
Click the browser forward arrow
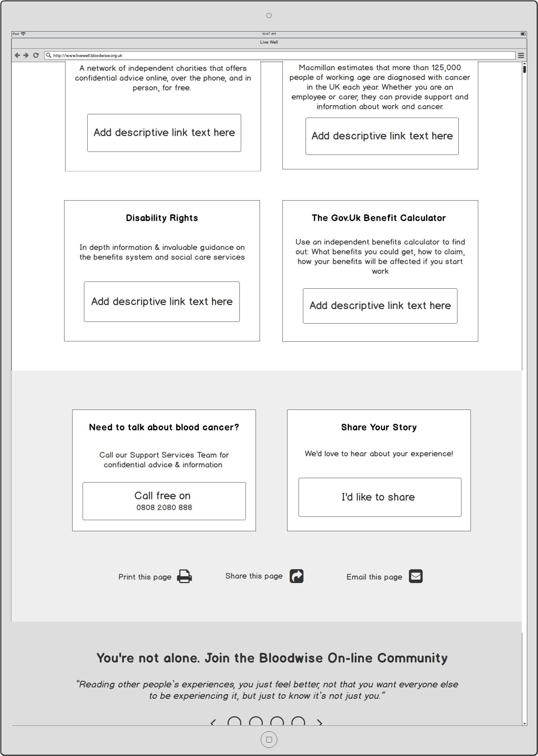pos(26,55)
